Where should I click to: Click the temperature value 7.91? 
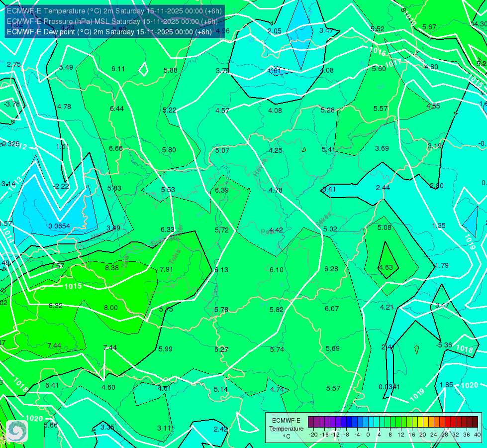coord(167,269)
